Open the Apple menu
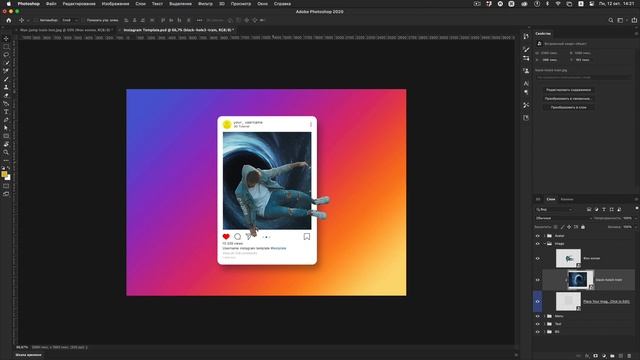This screenshot has height=360, width=640. (8, 4)
